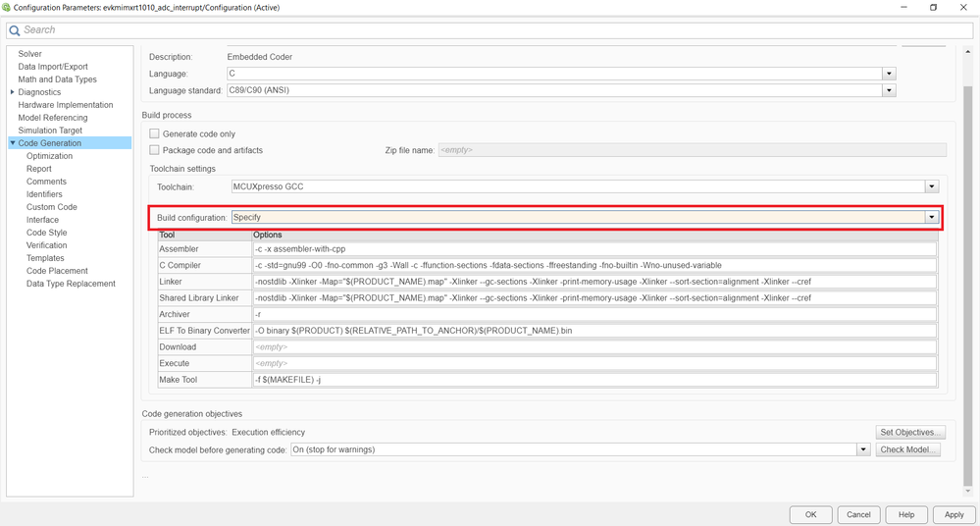Open the Language dropdown
The height and width of the screenshot is (526, 980).
point(889,74)
